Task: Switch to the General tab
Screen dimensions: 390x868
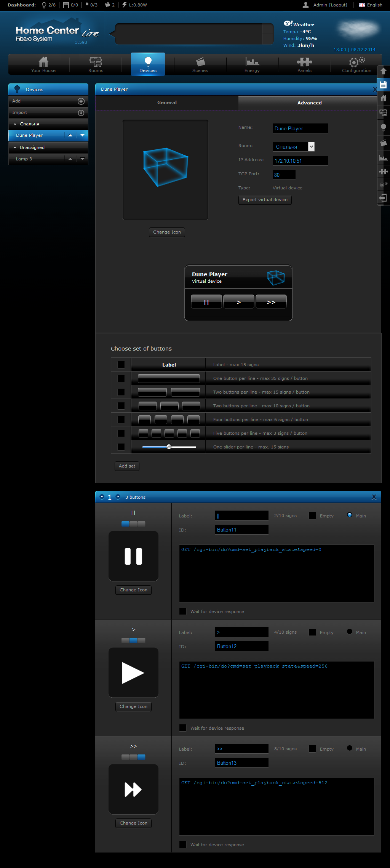Action: (x=167, y=102)
